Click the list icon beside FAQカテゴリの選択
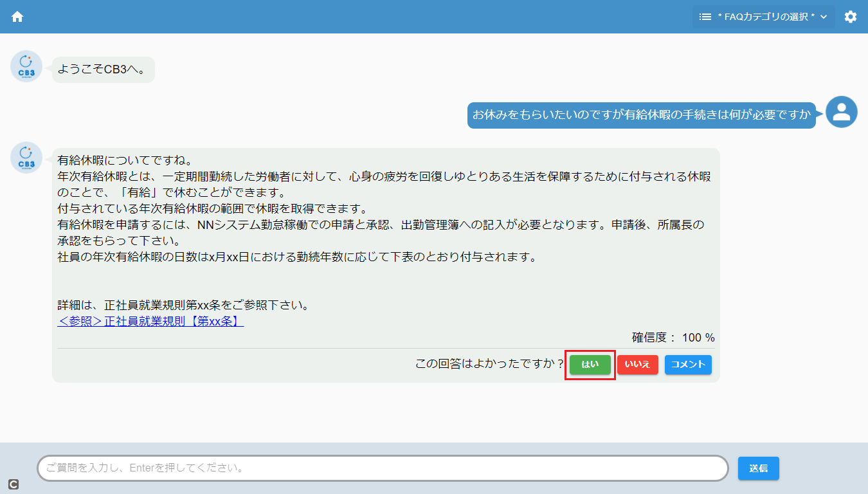Viewport: 868px width, 494px height. point(705,17)
